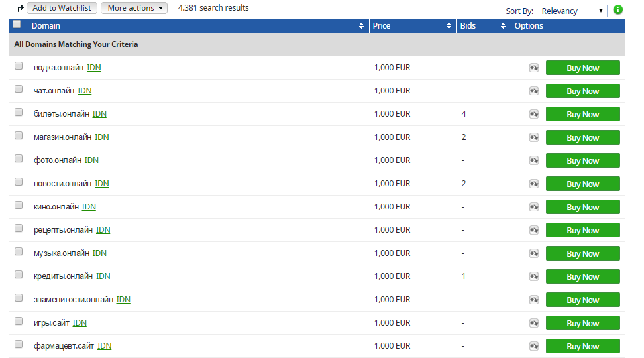
Task: Click Add to Watchlist
Action: (62, 8)
